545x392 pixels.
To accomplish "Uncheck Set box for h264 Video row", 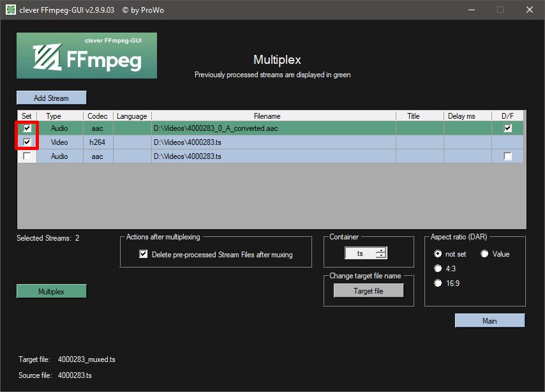I will click(27, 142).
